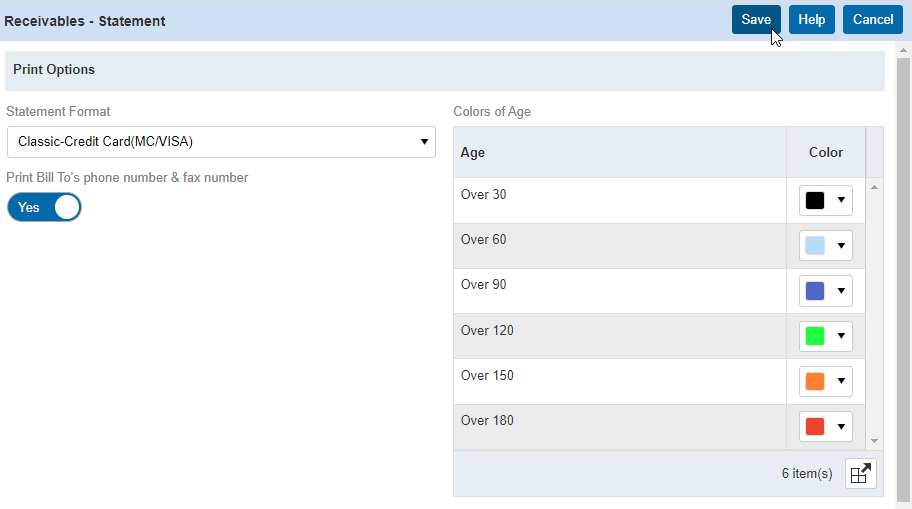The width and height of the screenshot is (912, 509).
Task: Expand the Over 60 color dropdown arrow
Action: click(841, 246)
